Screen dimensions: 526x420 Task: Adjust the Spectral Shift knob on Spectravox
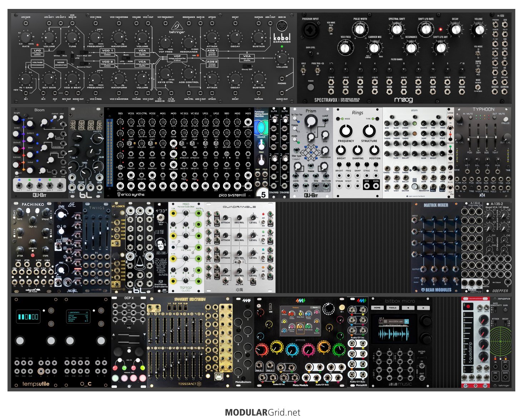click(397, 29)
